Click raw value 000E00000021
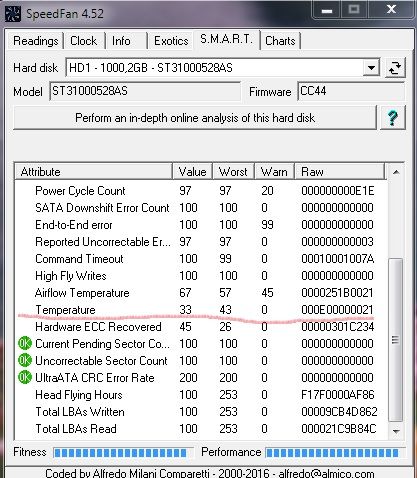This screenshot has width=417, height=478. pos(337,310)
